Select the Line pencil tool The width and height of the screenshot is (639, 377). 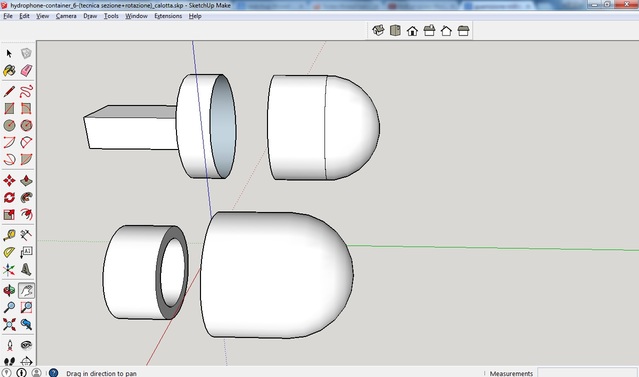pos(9,91)
